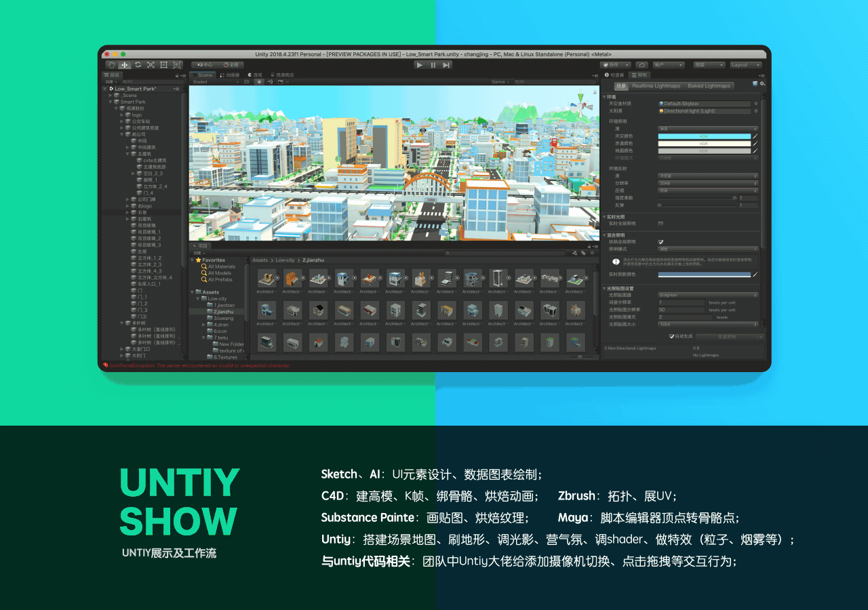
Task: Click the Play button
Action: click(420, 65)
